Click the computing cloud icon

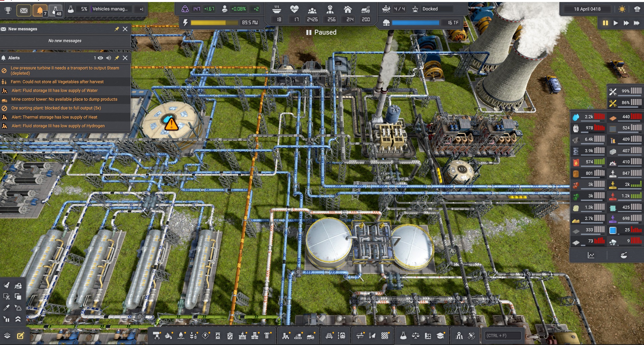point(386,23)
